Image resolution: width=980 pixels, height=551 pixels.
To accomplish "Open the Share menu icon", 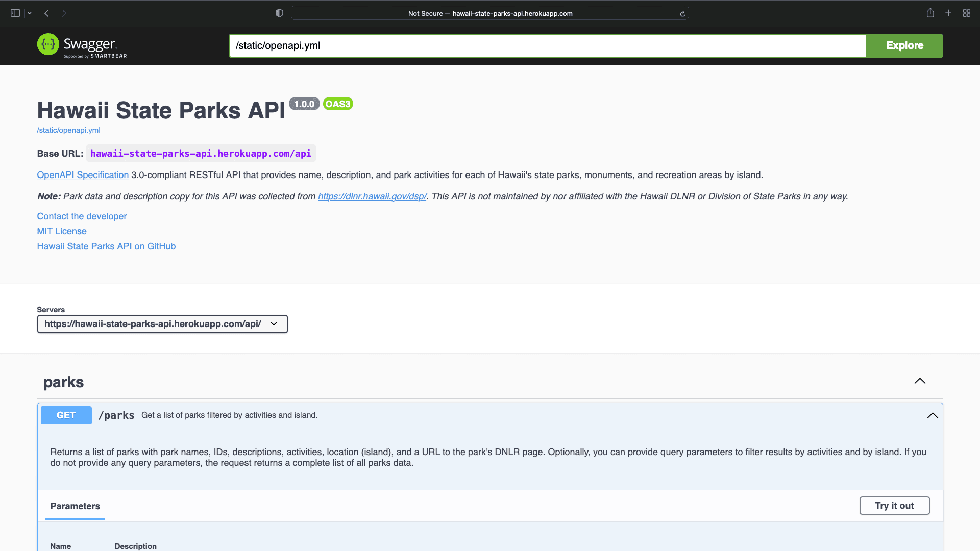I will click(930, 13).
